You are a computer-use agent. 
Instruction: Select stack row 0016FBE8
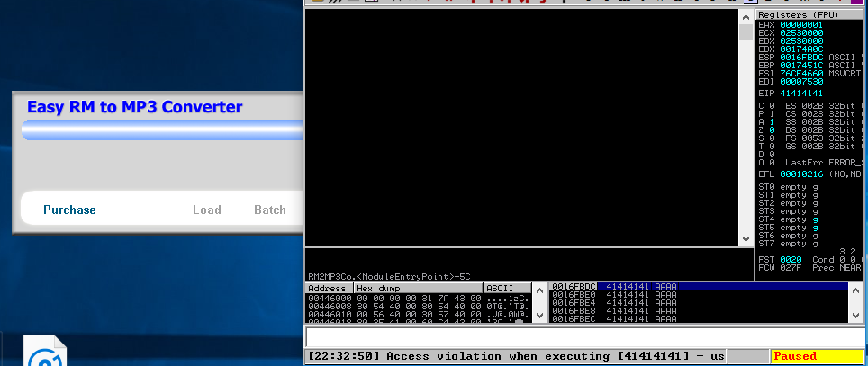pos(699,311)
